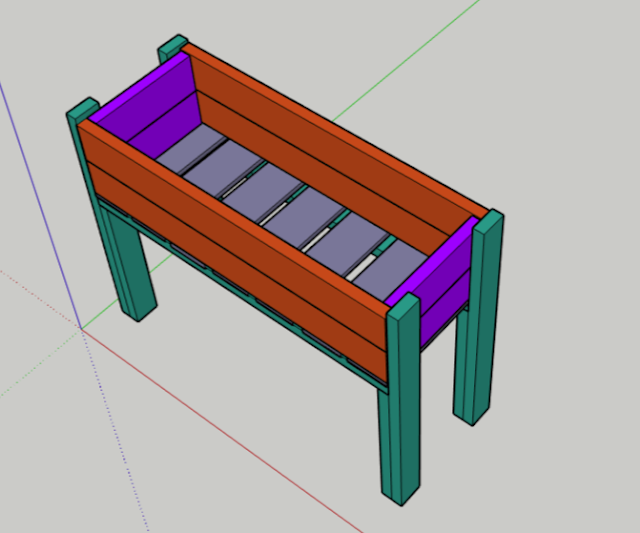This screenshot has height=533, width=640.
Task: Click top of back-left teal corner post
Action: [x=174, y=44]
